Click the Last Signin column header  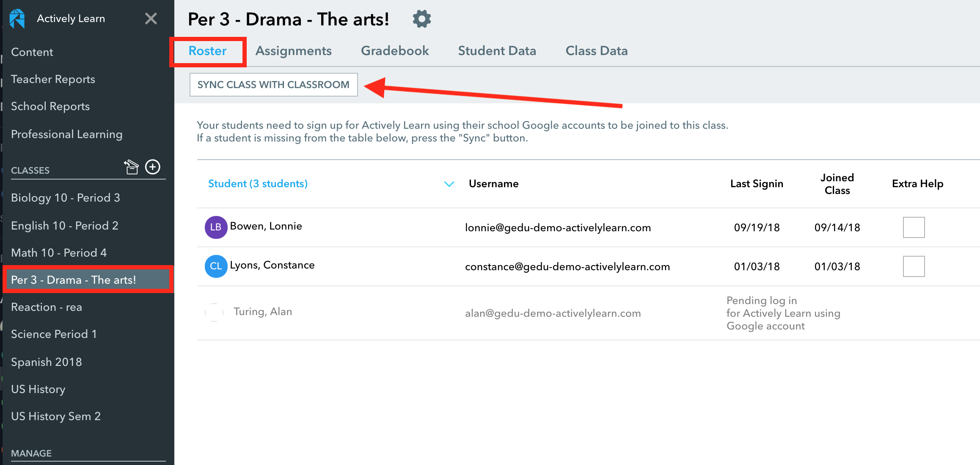pos(757,184)
